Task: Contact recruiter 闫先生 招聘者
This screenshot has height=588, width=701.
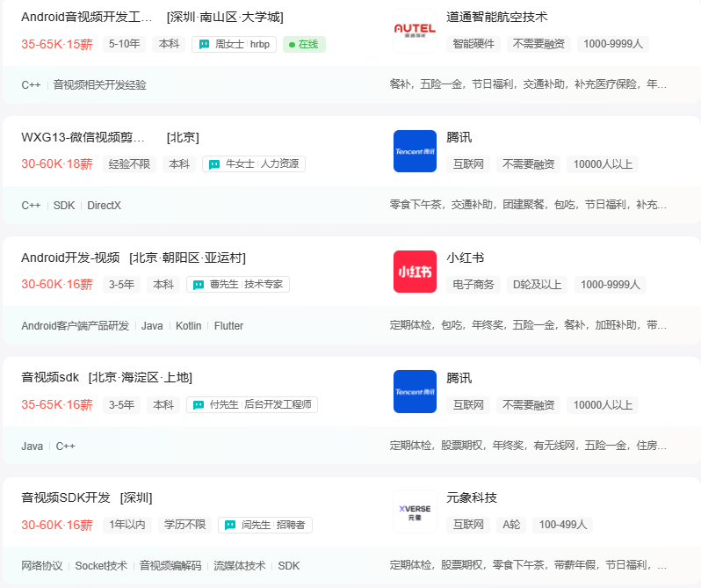Action: [x=265, y=525]
